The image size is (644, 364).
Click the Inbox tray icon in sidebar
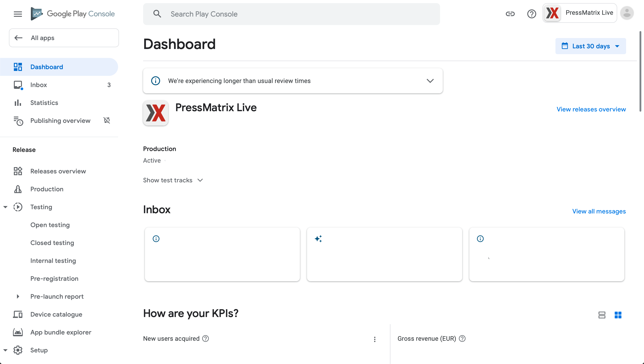coord(18,85)
